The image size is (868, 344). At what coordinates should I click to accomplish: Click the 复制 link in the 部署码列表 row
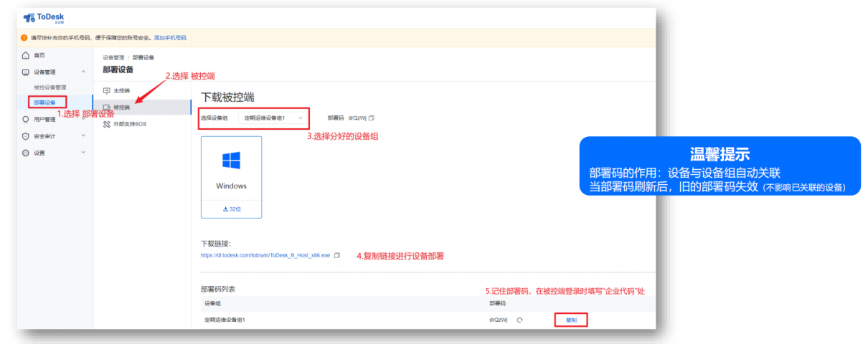(x=571, y=320)
